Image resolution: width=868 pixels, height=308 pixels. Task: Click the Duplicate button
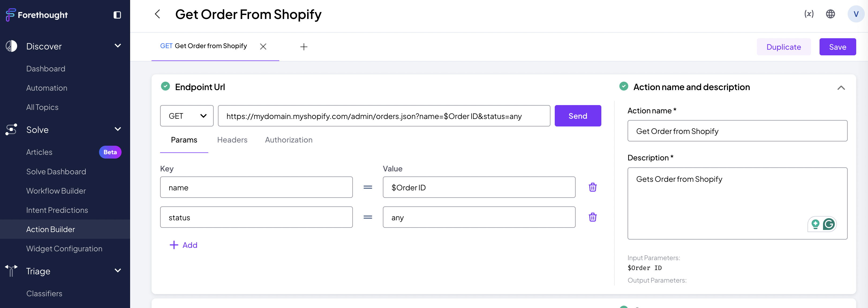pos(783,47)
